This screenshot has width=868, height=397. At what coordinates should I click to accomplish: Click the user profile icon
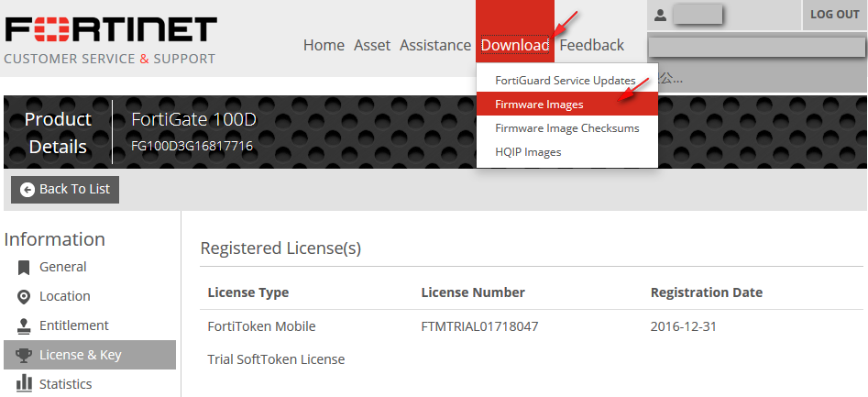(x=660, y=16)
